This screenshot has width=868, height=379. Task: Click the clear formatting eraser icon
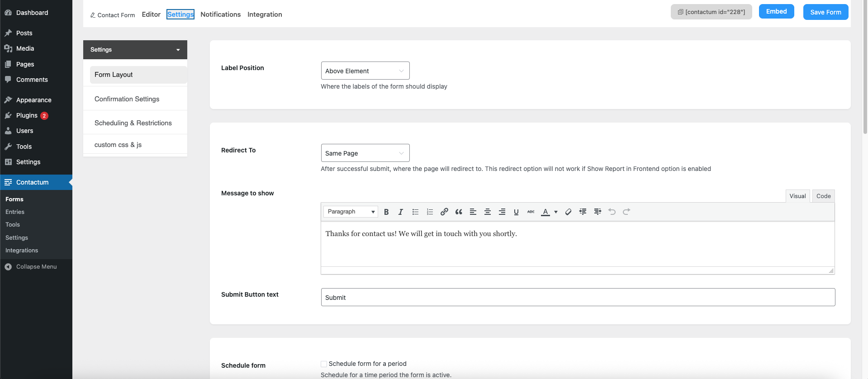(568, 212)
